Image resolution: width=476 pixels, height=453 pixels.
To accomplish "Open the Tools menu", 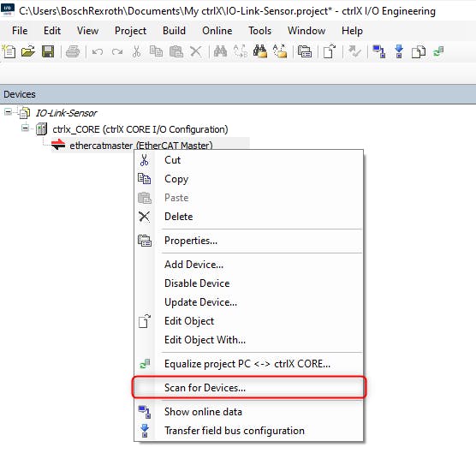I will 260,31.
